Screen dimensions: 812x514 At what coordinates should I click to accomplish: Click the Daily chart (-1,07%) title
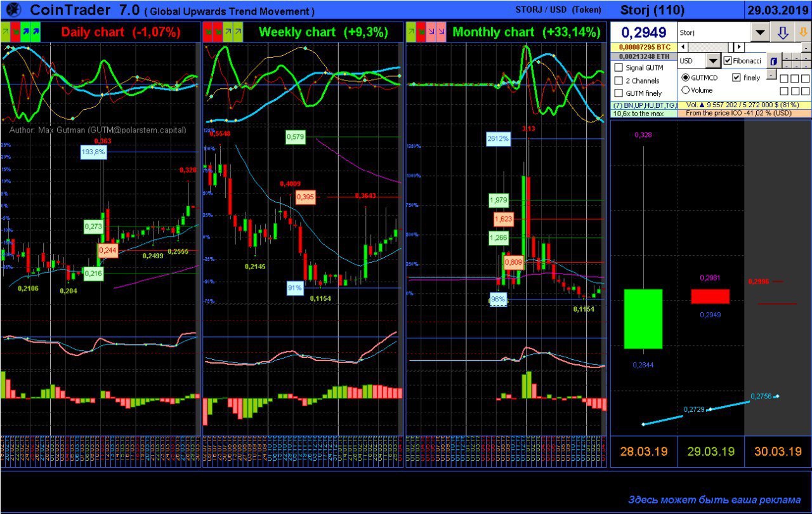pyautogui.click(x=121, y=32)
